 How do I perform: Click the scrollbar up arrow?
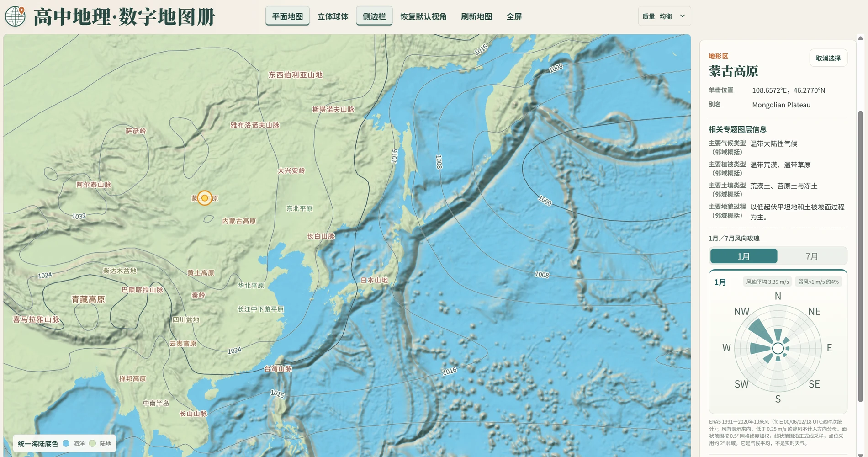pyautogui.click(x=861, y=38)
